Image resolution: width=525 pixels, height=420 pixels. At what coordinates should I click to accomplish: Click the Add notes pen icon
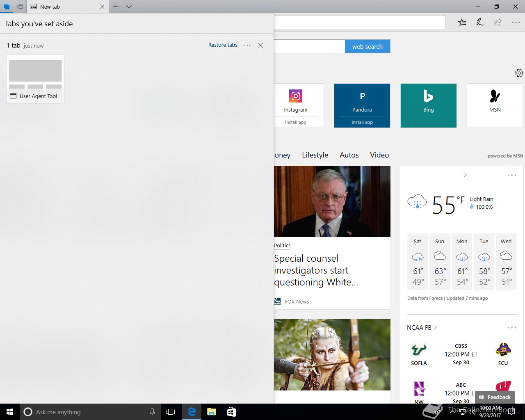(479, 22)
